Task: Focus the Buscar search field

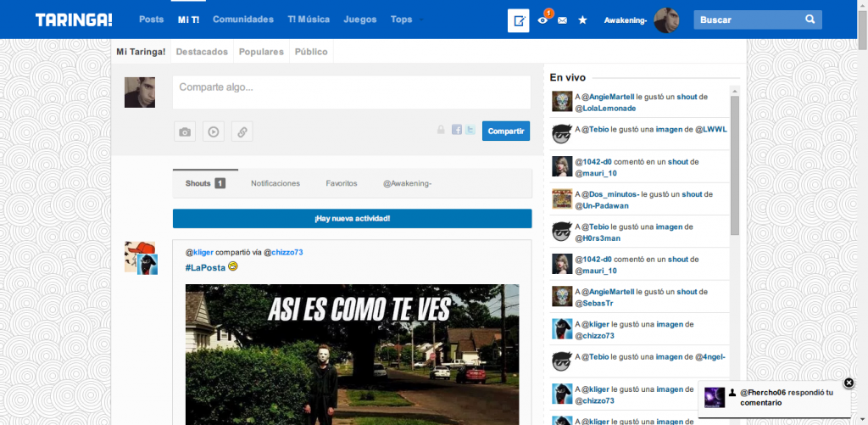Action: click(x=758, y=20)
